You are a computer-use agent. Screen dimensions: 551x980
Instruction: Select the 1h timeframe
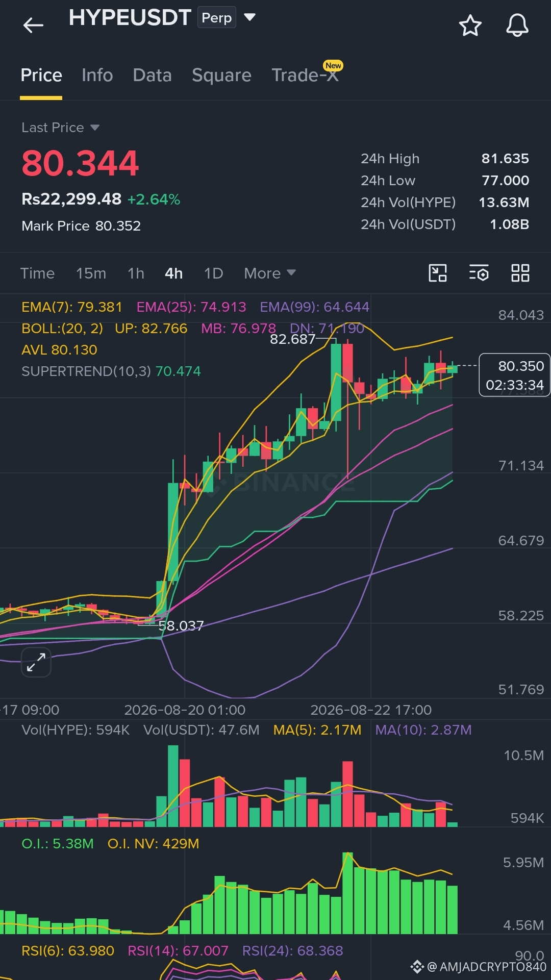point(136,273)
